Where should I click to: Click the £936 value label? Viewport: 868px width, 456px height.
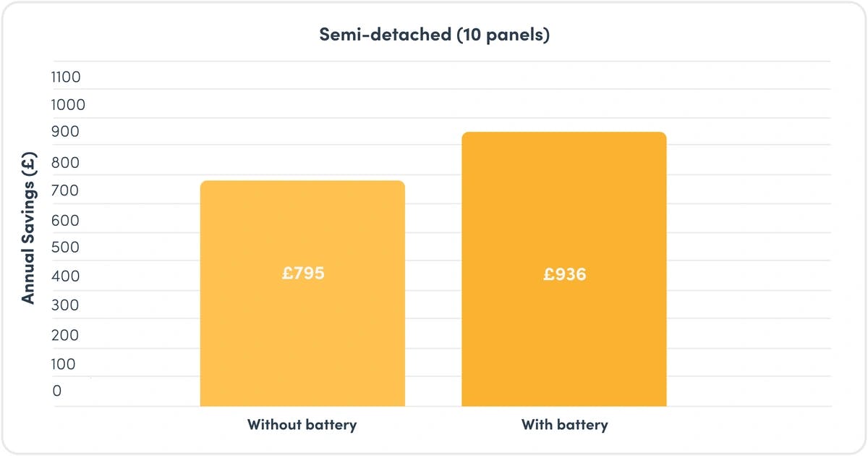click(565, 274)
